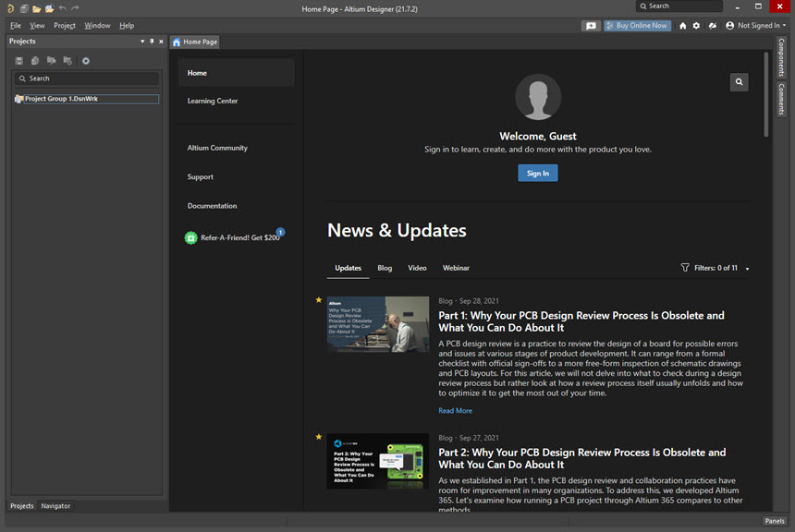Image resolution: width=795 pixels, height=532 pixels.
Task: Pin the Projects panel
Action: click(152, 42)
